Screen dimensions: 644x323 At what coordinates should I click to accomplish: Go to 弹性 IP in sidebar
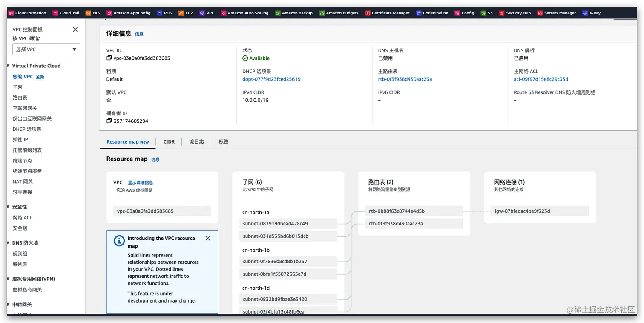[20, 140]
